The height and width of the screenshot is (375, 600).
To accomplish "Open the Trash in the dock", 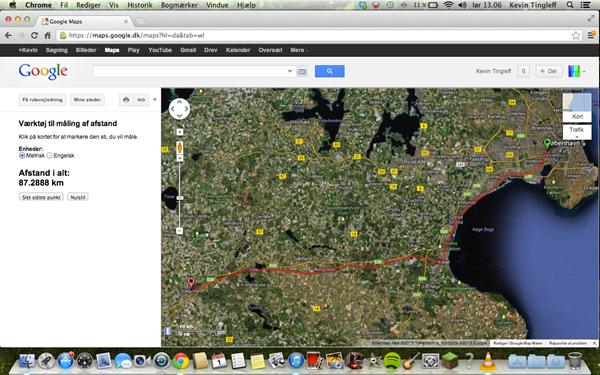I will tap(575, 361).
